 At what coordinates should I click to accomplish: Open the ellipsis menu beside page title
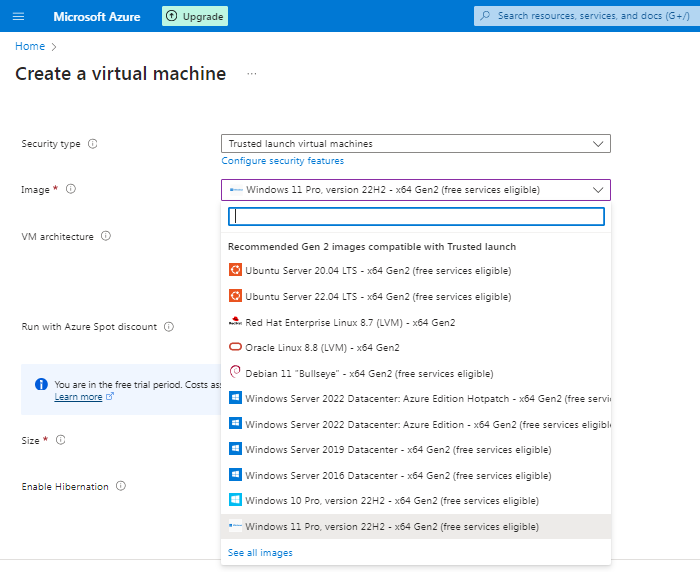[x=252, y=74]
